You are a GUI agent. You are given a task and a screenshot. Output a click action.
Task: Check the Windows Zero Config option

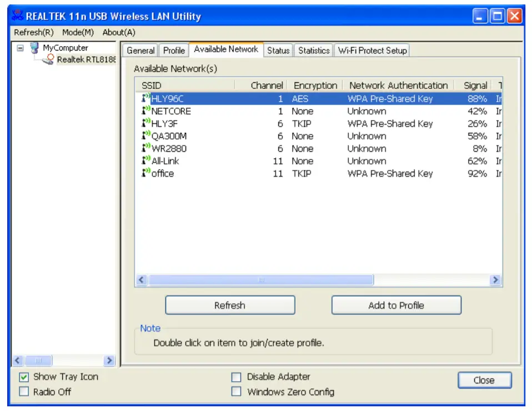coord(237,392)
